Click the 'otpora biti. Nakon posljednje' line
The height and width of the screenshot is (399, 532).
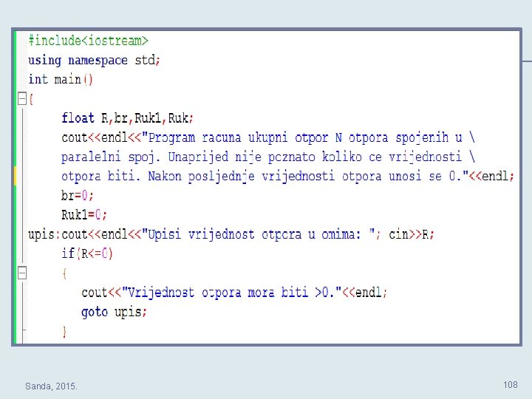[x=287, y=176]
